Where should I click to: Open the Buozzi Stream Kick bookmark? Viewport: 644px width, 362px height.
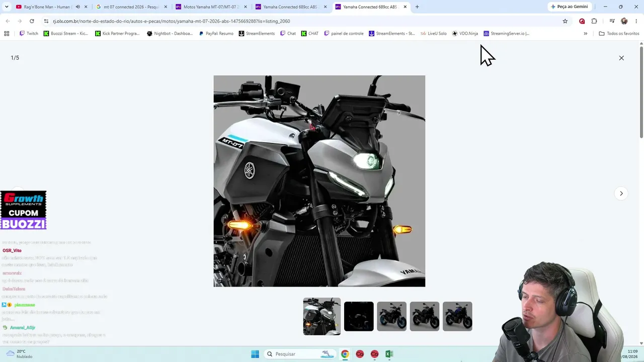[x=66, y=34]
